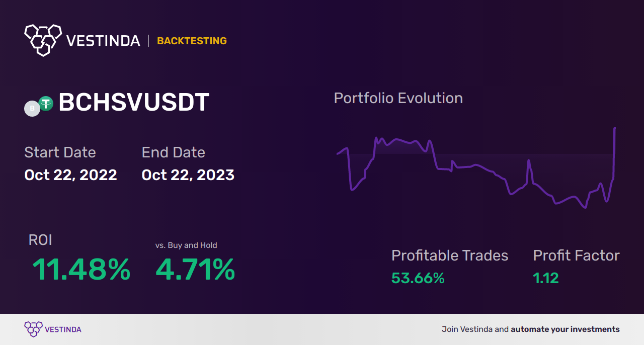
Task: Click the Profit Factor 1.12 value
Action: coord(546,278)
